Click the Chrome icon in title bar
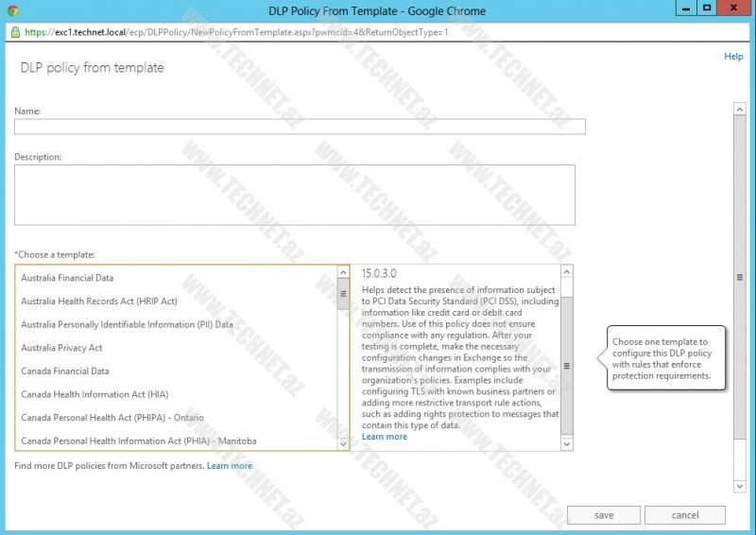 [11, 11]
